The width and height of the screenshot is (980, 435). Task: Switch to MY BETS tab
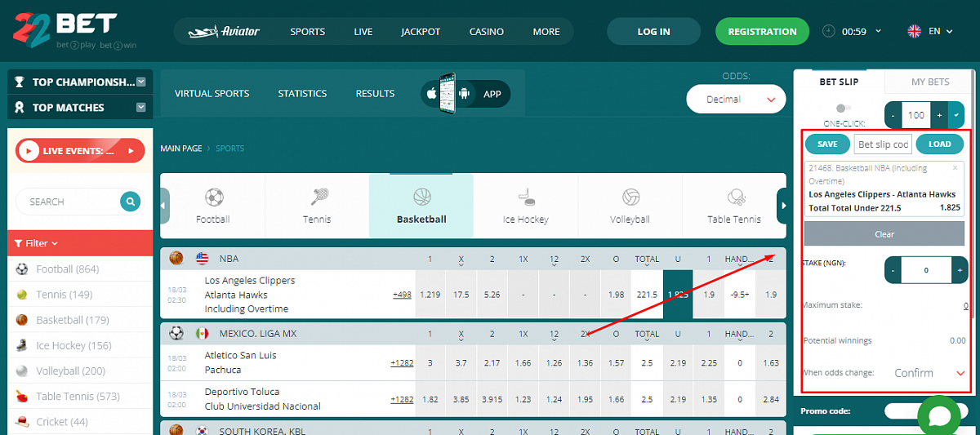[x=930, y=82]
